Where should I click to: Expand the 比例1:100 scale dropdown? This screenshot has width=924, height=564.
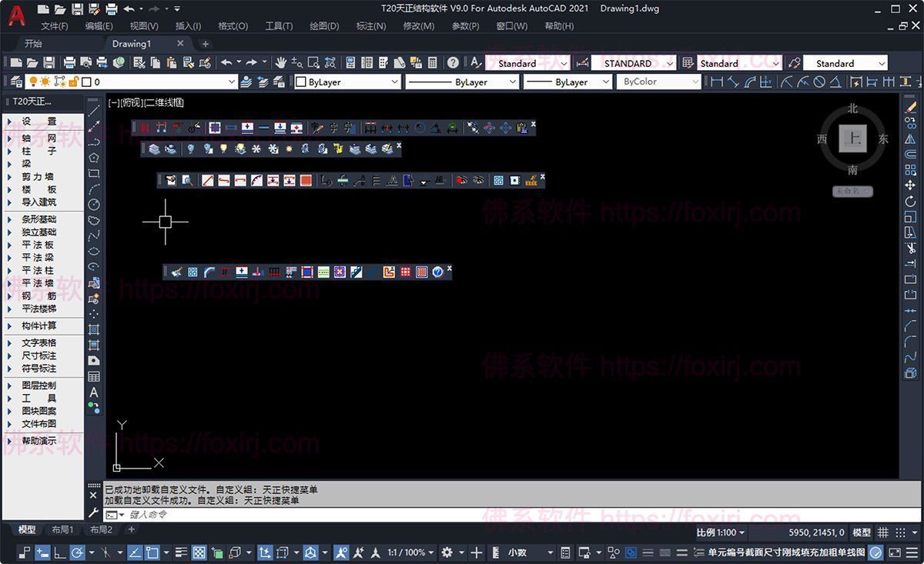tap(719, 532)
